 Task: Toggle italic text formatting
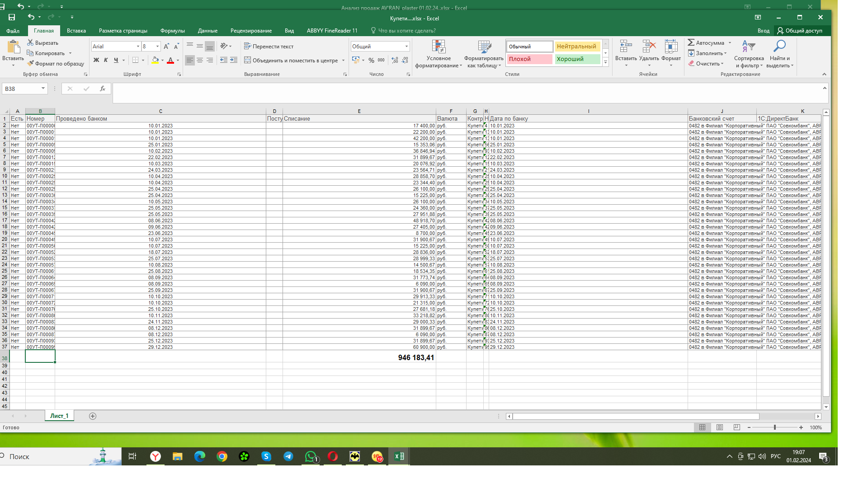[x=106, y=60]
